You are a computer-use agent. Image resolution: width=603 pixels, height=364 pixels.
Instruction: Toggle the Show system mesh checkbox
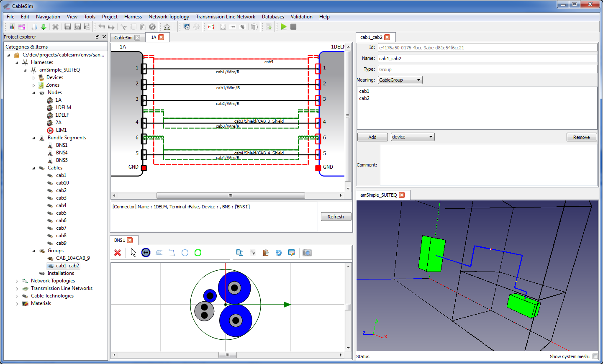(595, 356)
